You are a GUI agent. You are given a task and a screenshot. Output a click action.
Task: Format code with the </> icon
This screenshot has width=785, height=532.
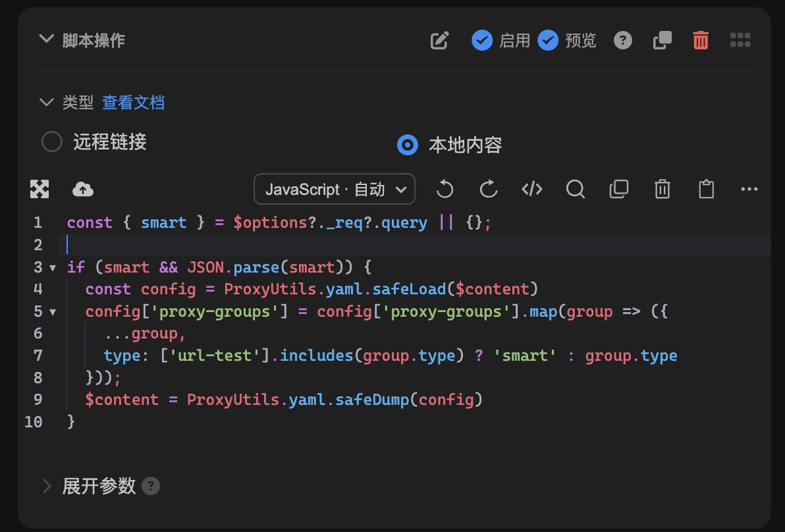coord(531,189)
